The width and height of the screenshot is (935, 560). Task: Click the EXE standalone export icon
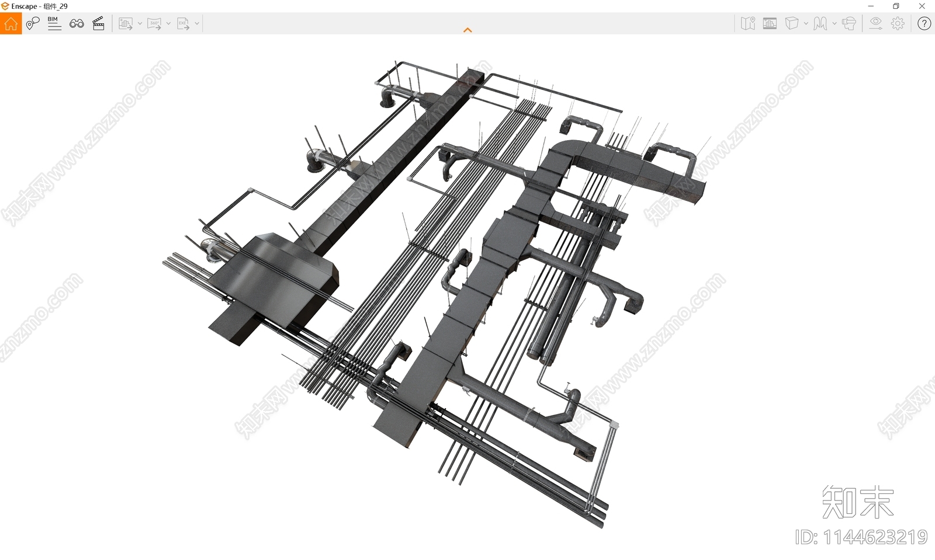pyautogui.click(x=183, y=24)
